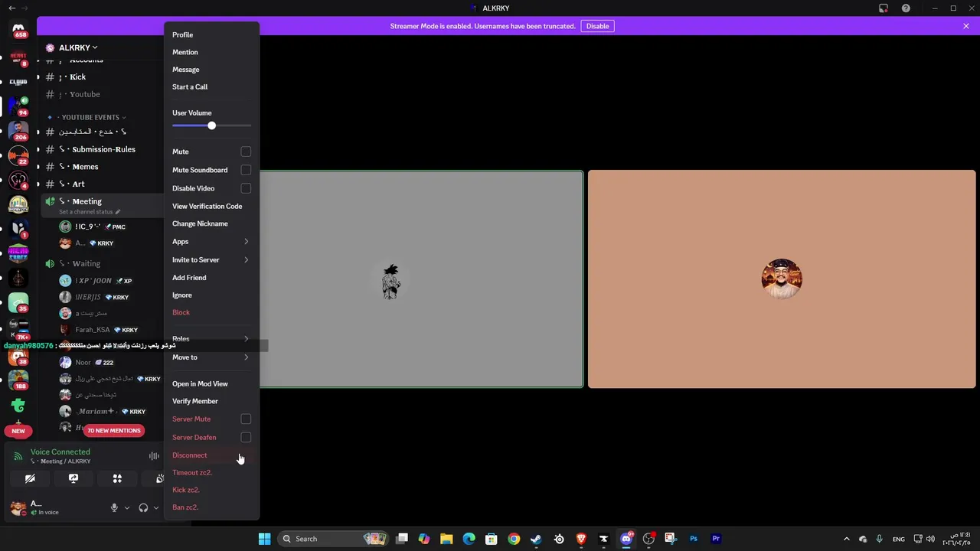
Task: Share your screen button
Action: 73,478
